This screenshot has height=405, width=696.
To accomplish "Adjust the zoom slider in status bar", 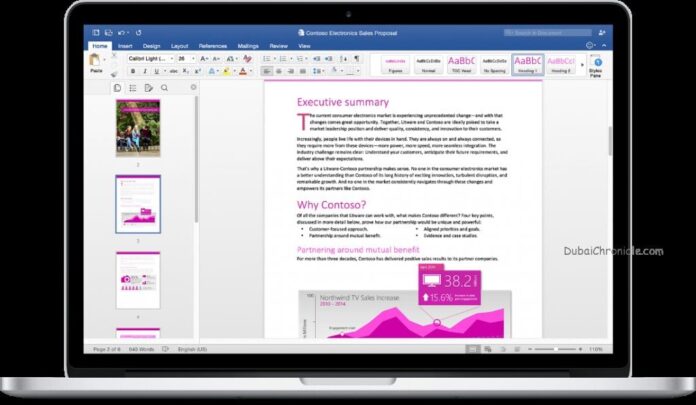I will 555,349.
